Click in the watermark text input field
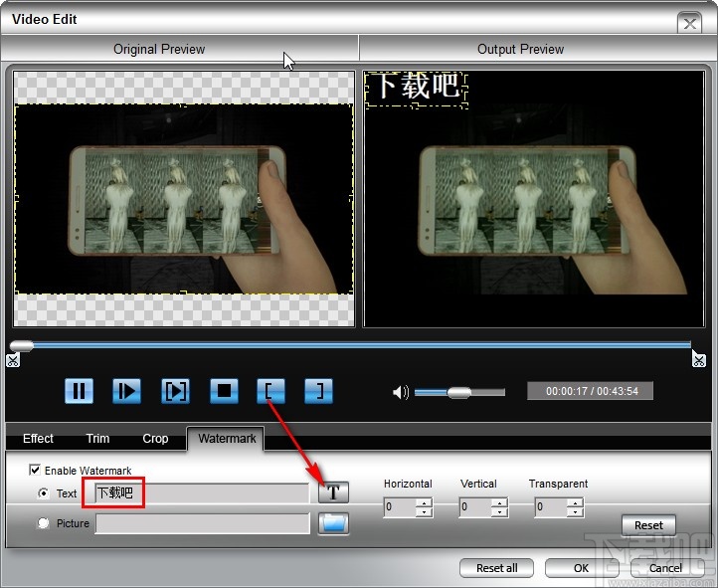 (202, 492)
